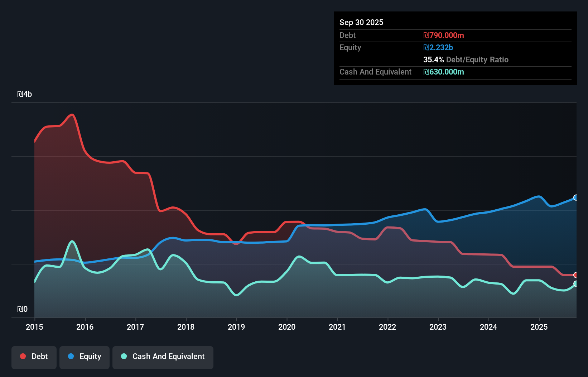Select the 2023 x-axis label
Screen dimensions: 588x377
point(438,327)
